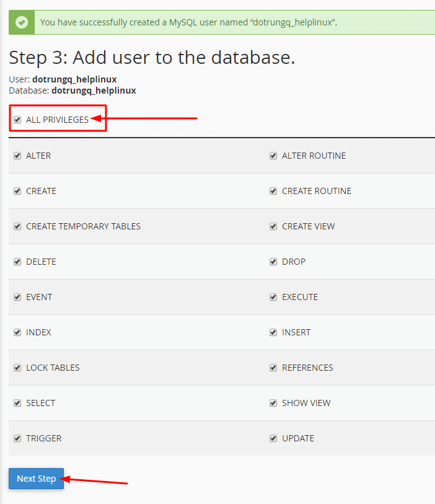Toggle the INSERT privilege checkbox
This screenshot has width=435, height=504.
click(x=273, y=332)
